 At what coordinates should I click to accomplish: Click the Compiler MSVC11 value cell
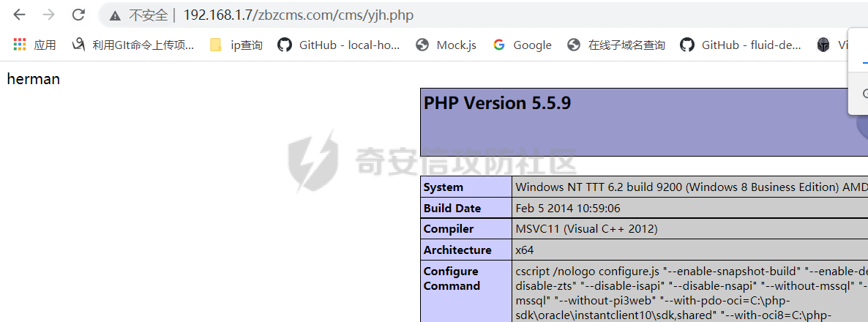(586, 229)
